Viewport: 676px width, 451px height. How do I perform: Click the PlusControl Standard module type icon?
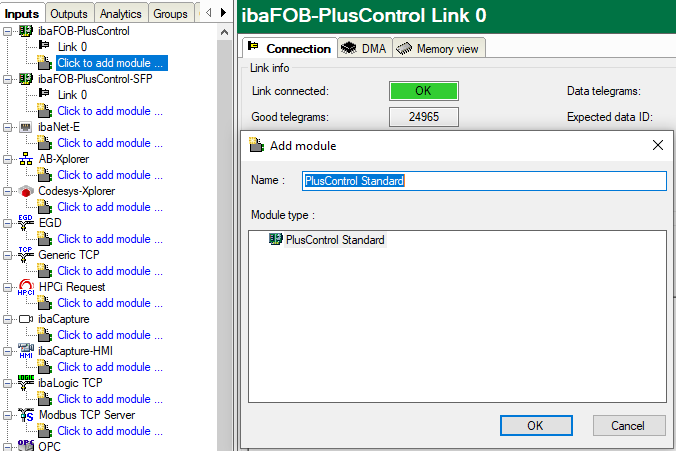coord(275,239)
